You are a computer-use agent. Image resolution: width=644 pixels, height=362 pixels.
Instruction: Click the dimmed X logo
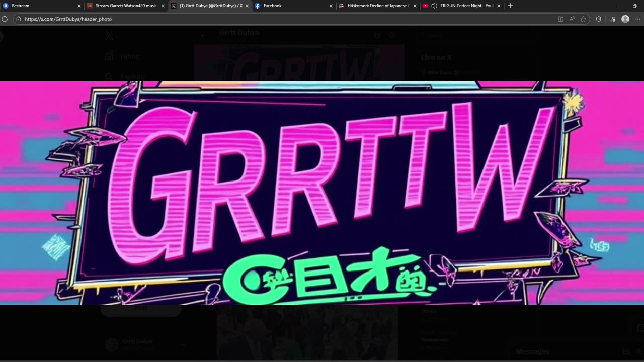coord(109,36)
